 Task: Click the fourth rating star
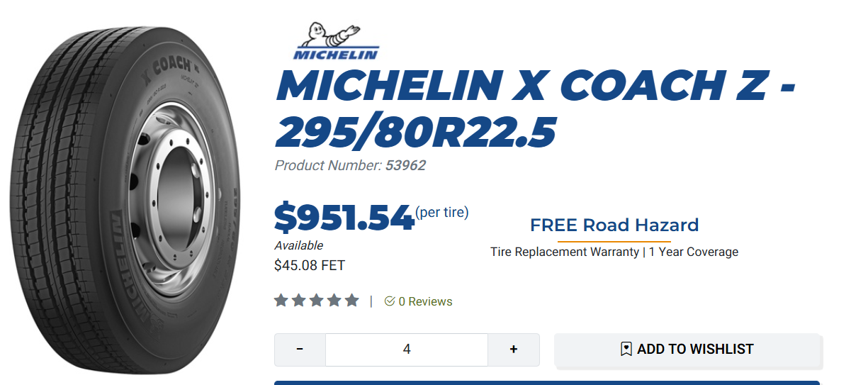pos(334,301)
